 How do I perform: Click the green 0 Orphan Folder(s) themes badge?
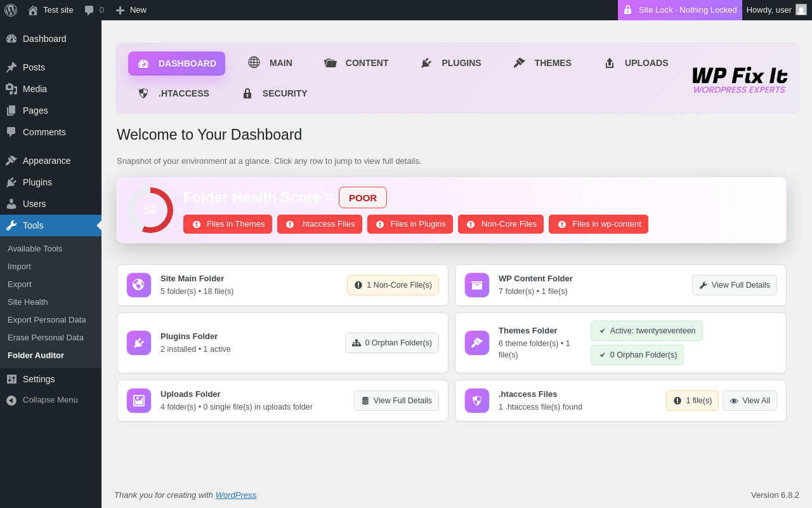click(637, 355)
